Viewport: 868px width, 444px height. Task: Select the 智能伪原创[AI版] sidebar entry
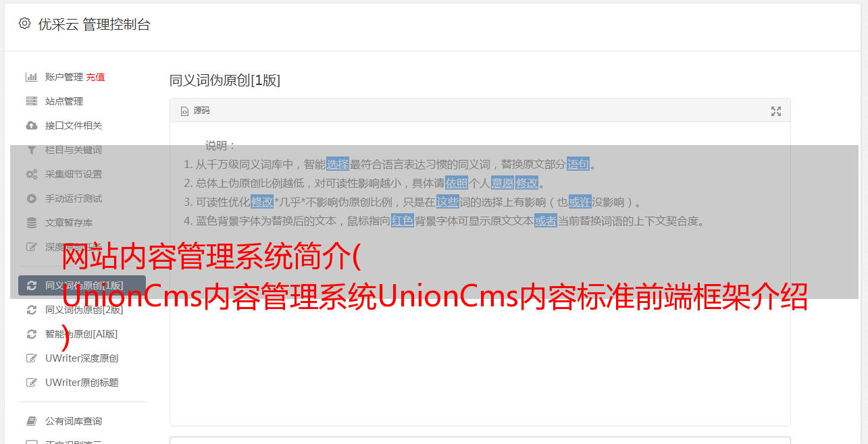point(81,334)
